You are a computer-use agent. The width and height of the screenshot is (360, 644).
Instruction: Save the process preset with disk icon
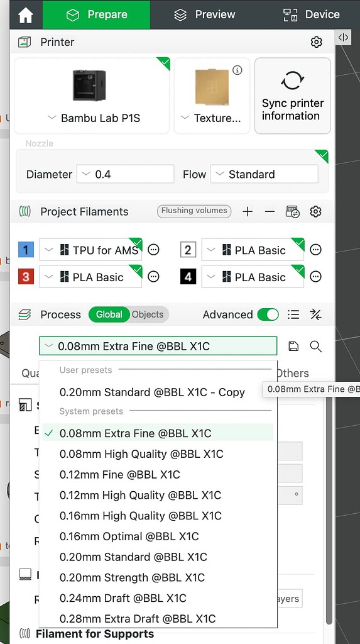[x=293, y=347]
